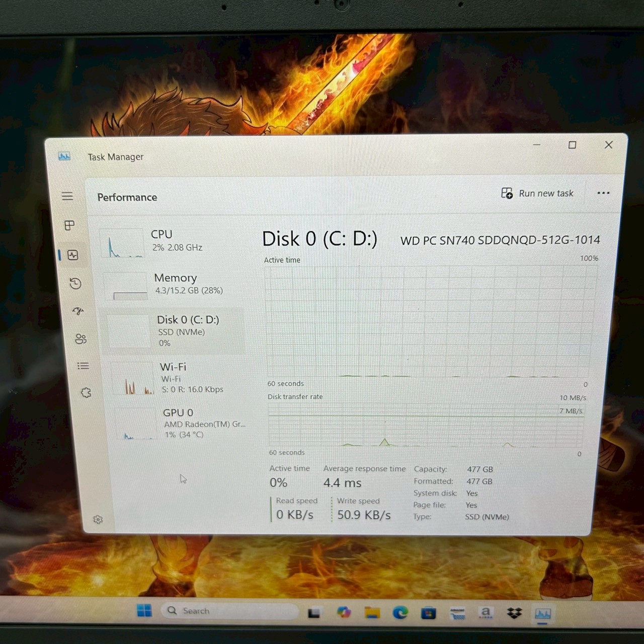This screenshot has height=644, width=644.
Task: Select the Disk 0 (C: D:) entry
Action: click(x=174, y=331)
